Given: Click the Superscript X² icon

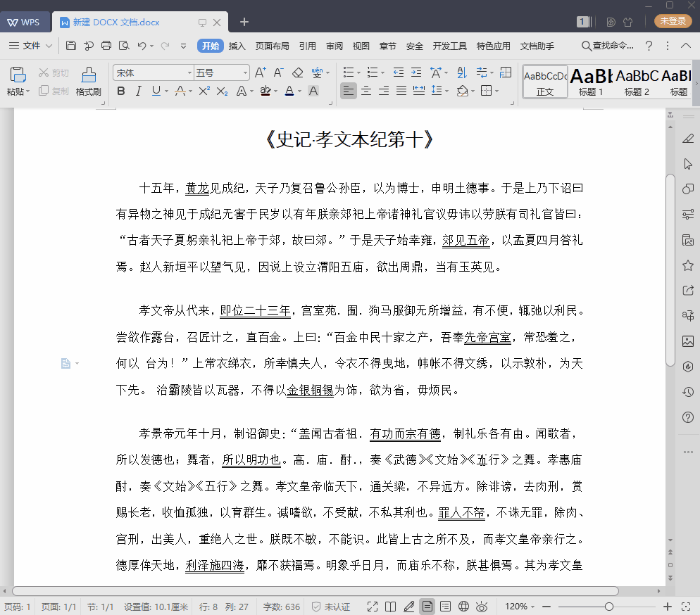Looking at the screenshot, I should (x=204, y=91).
